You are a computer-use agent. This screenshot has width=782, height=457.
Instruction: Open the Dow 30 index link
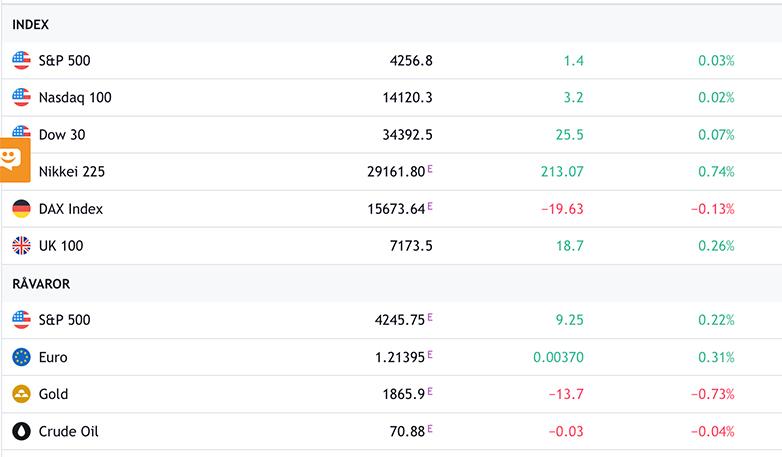(62, 135)
